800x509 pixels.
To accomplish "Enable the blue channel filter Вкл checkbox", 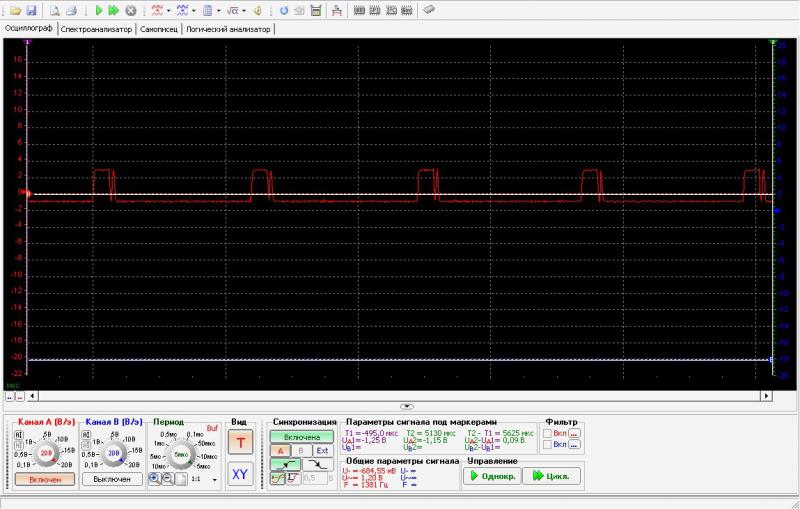I will tap(547, 446).
